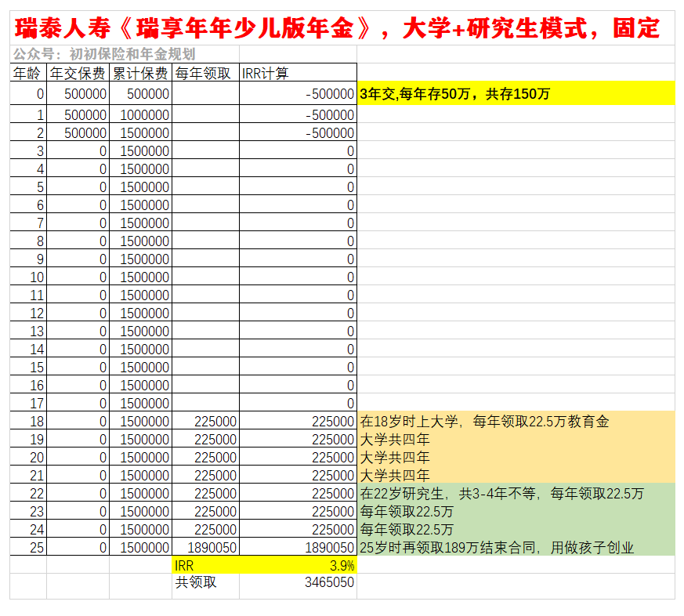Select 大学共四年 note in age 21 row

(516, 474)
